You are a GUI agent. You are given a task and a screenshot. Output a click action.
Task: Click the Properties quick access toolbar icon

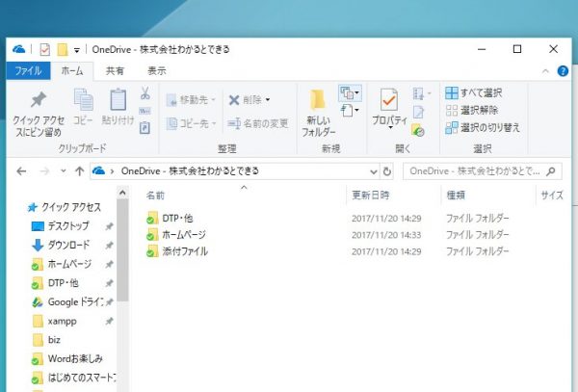[x=44, y=49]
